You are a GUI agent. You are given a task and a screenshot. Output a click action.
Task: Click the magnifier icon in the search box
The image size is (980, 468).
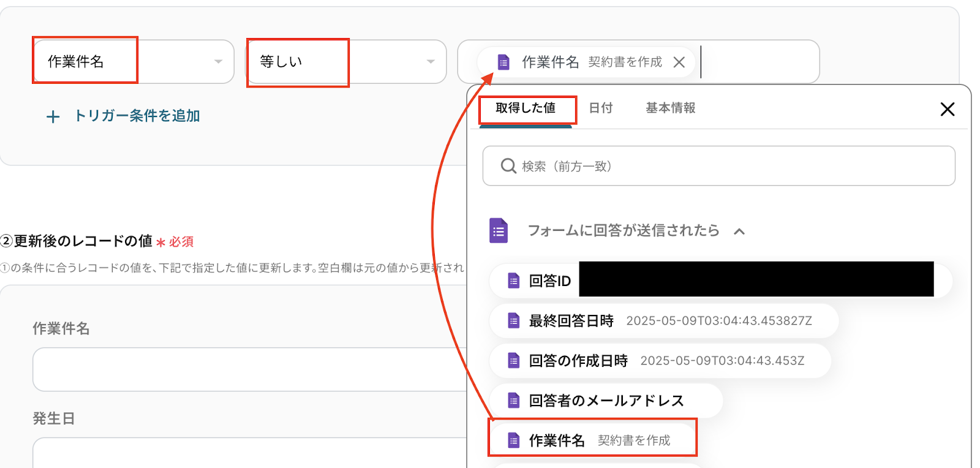[x=508, y=166]
